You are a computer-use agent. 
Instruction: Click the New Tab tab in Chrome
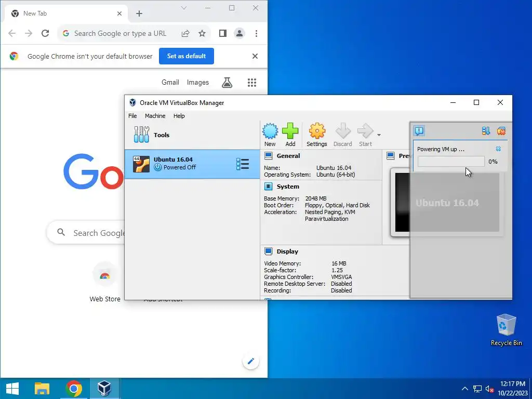(66, 14)
